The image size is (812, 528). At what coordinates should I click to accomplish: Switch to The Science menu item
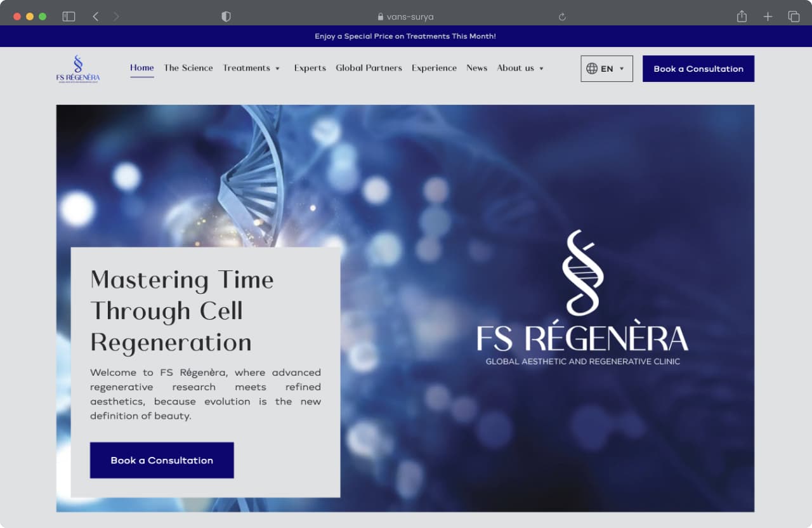click(x=188, y=68)
